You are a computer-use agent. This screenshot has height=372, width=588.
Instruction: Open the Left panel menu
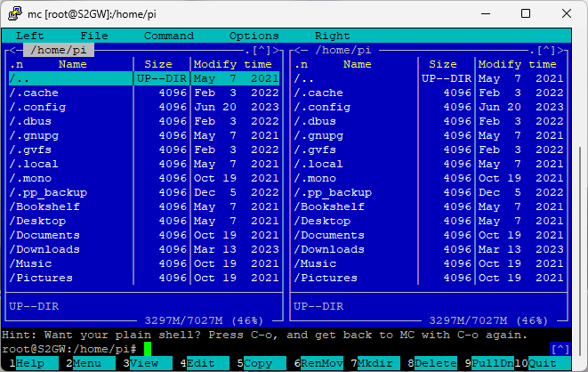pyautogui.click(x=29, y=36)
